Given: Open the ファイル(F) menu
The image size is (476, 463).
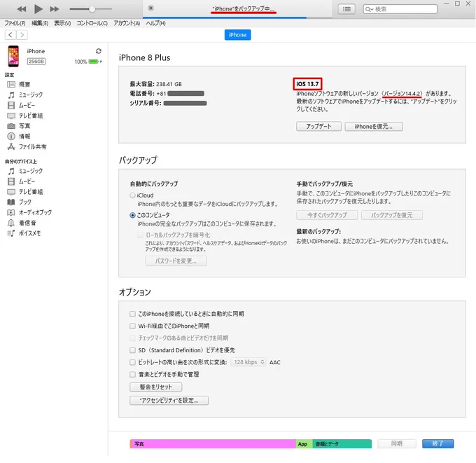Looking at the screenshot, I should [15, 23].
